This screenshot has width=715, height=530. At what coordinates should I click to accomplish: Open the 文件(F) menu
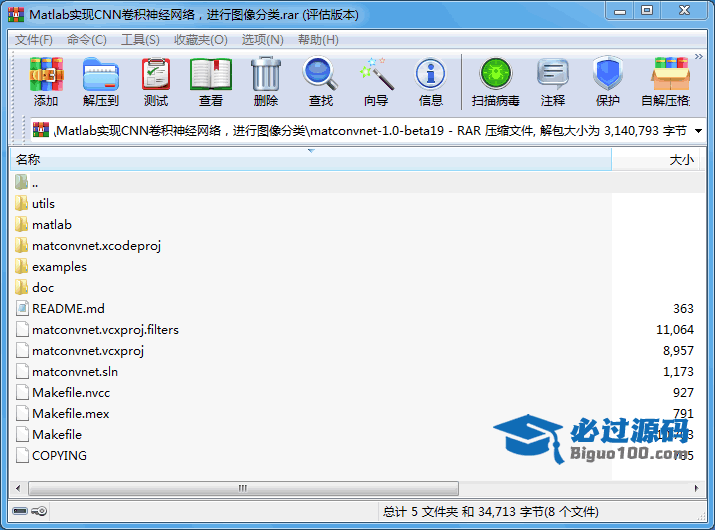coord(34,40)
